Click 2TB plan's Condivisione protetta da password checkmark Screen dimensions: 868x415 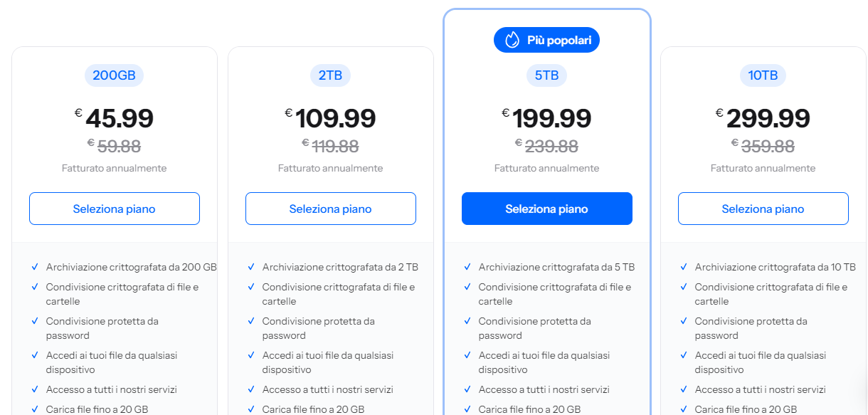pyautogui.click(x=251, y=321)
